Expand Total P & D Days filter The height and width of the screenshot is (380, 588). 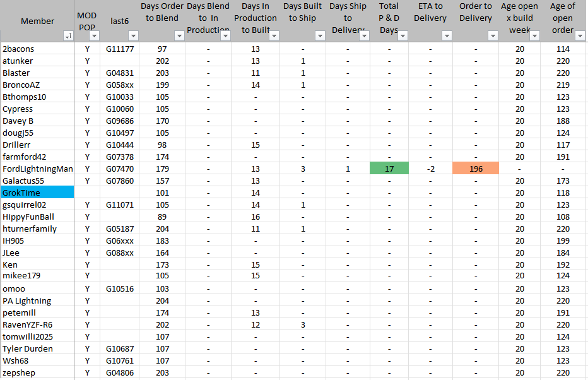point(402,37)
